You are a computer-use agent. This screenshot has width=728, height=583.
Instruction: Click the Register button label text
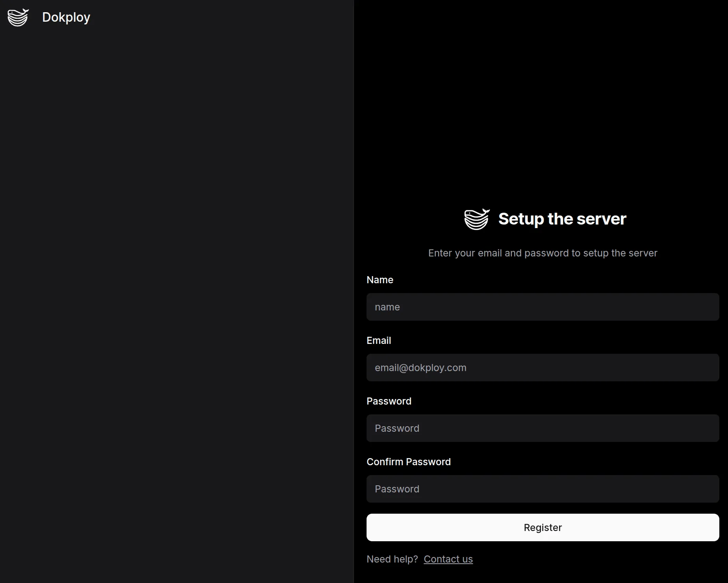pyautogui.click(x=543, y=527)
